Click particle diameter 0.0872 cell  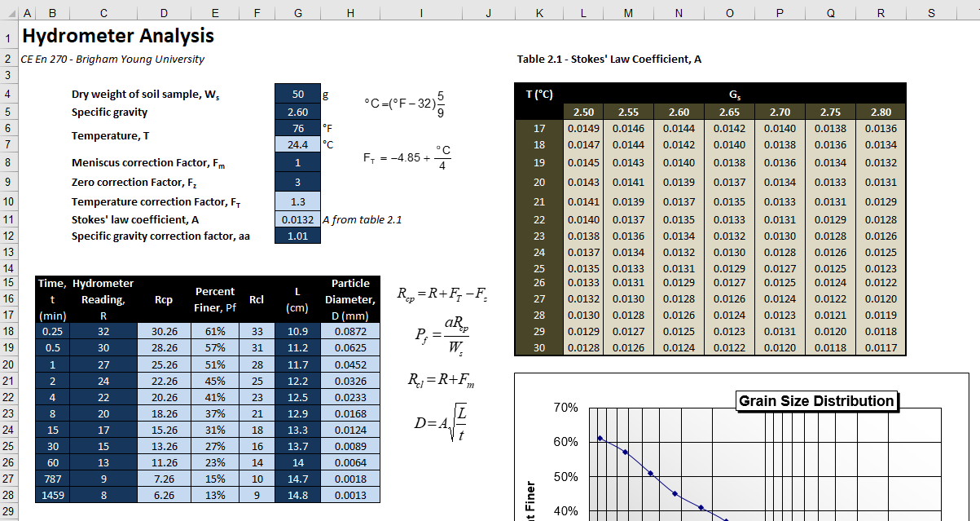point(350,332)
